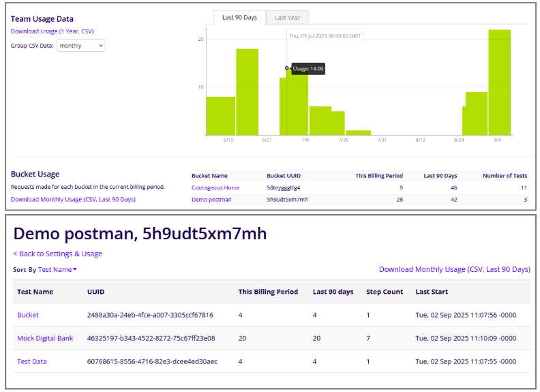The height and width of the screenshot is (392, 540).
Task: Open the Demo postman bucket link
Action: pos(211,200)
